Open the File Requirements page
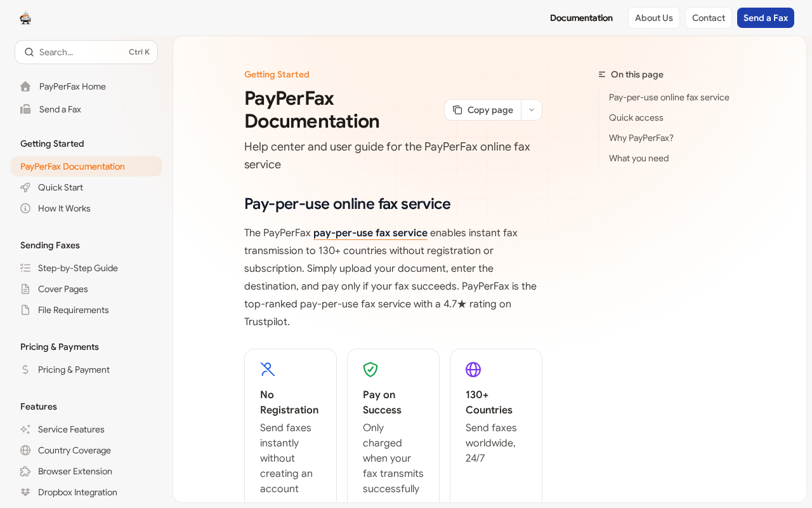 (x=86, y=310)
